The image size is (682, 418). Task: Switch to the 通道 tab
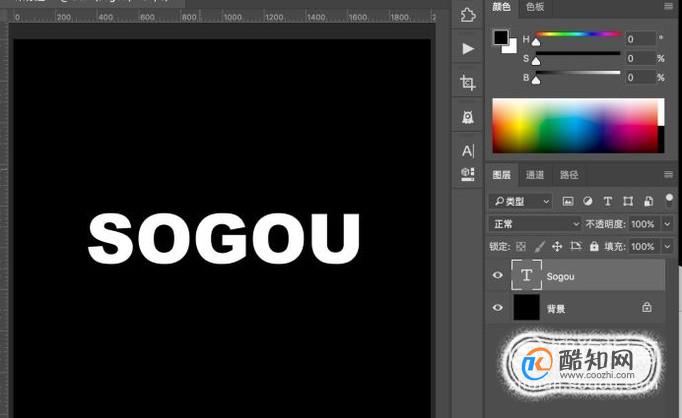coord(535,175)
